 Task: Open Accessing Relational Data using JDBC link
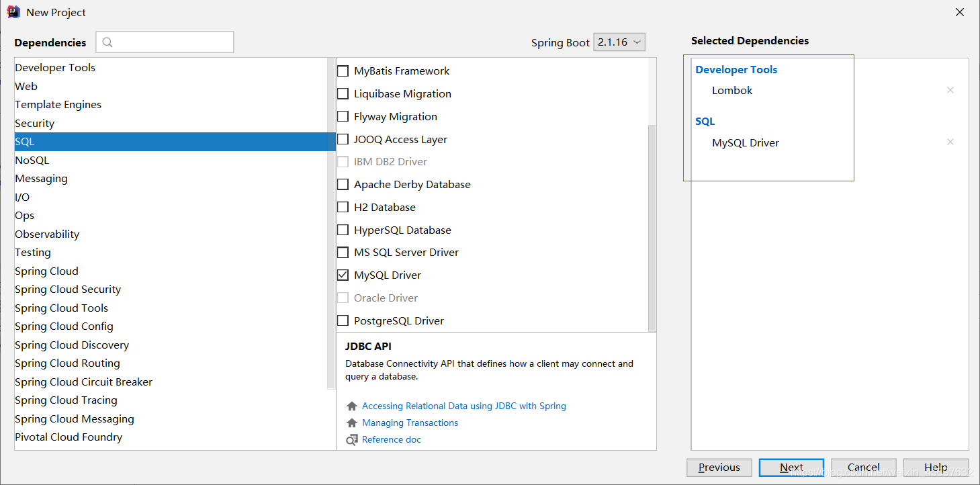pos(464,406)
